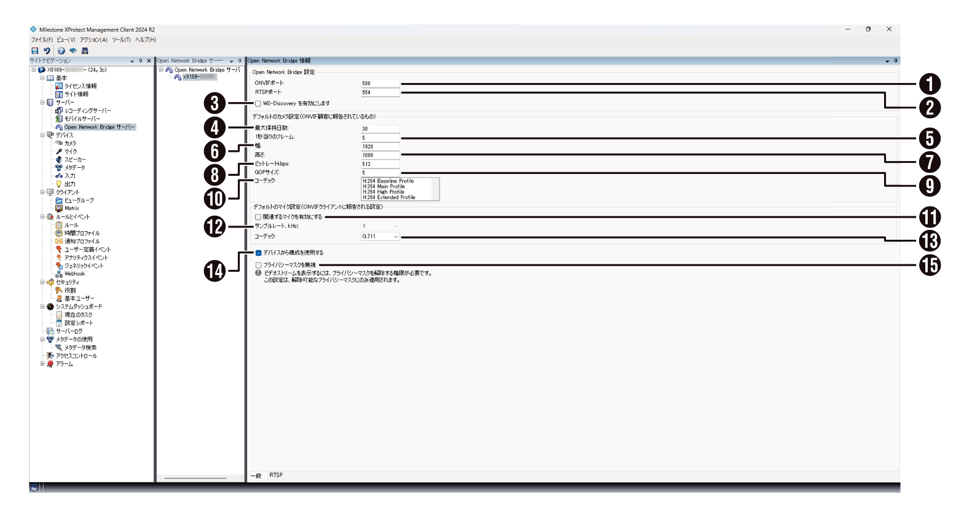This screenshot has height=517, width=980.
Task: Open サイトナビゲーション pane options arrow
Action: (x=132, y=61)
